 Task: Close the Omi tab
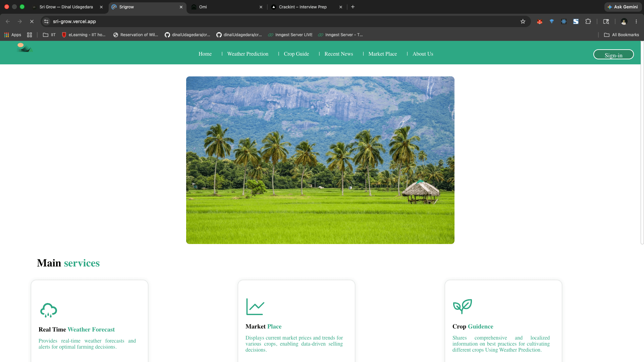click(261, 7)
